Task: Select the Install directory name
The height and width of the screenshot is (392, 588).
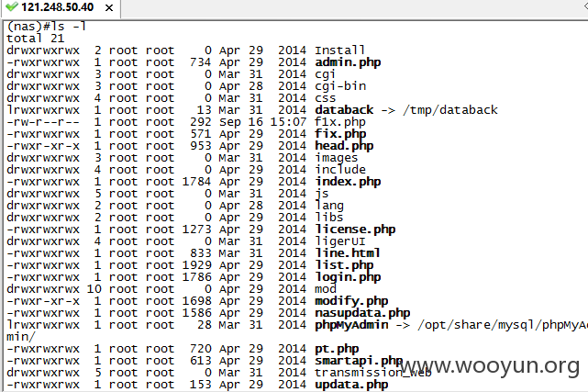Action: (x=339, y=50)
